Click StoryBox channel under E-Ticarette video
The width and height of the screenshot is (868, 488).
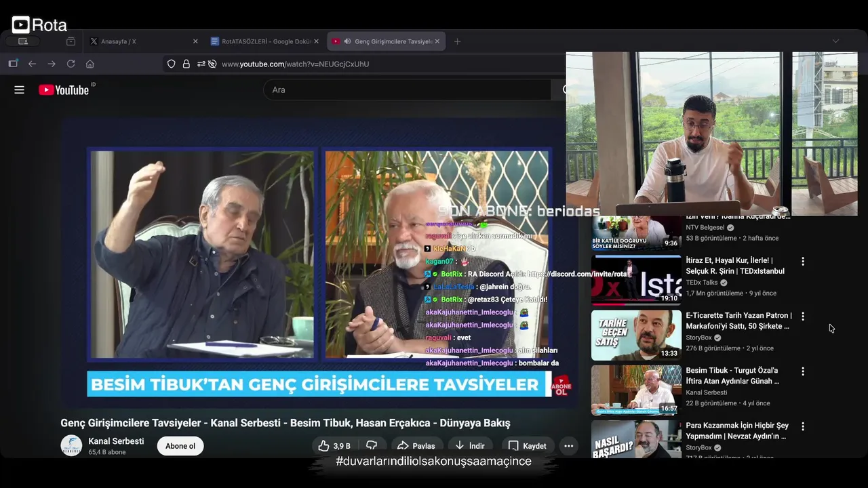(698, 338)
